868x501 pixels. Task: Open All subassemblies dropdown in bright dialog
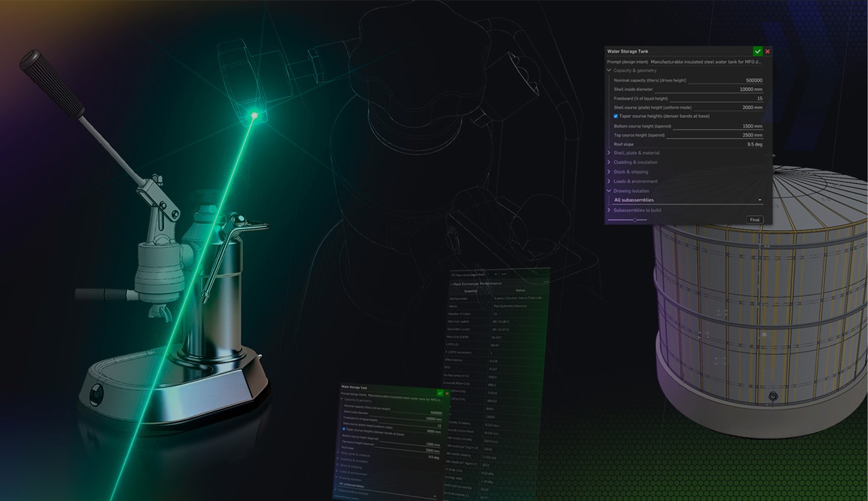pos(687,200)
